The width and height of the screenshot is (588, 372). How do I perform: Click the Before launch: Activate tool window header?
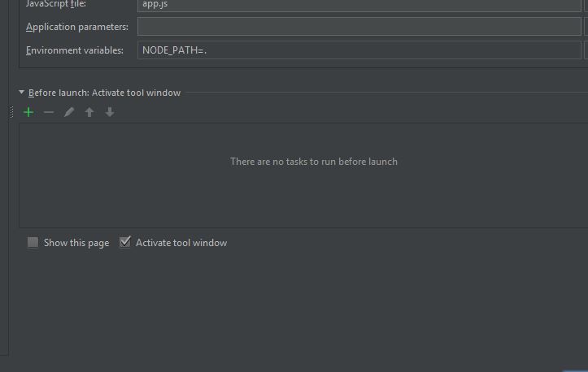pyautogui.click(x=105, y=93)
